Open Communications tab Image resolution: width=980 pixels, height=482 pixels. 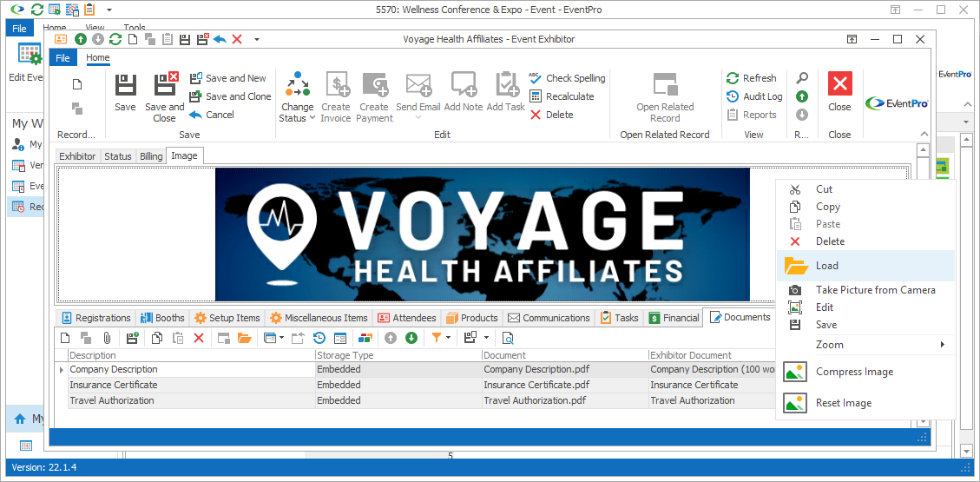tap(549, 318)
